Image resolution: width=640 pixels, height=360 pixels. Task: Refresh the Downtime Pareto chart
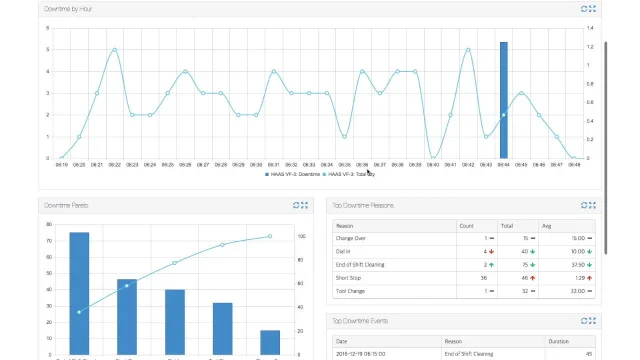[x=296, y=205]
